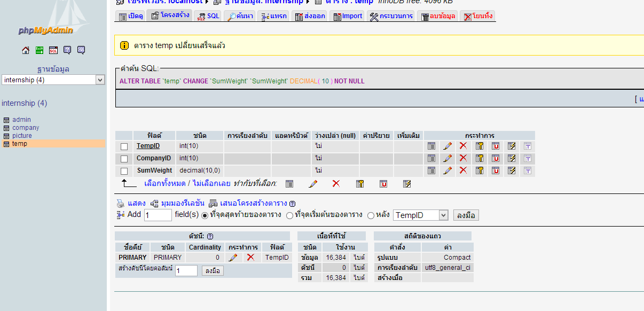644x311 pixels.
Task: Add index icon on the SumWeight row
Action: [512, 170]
